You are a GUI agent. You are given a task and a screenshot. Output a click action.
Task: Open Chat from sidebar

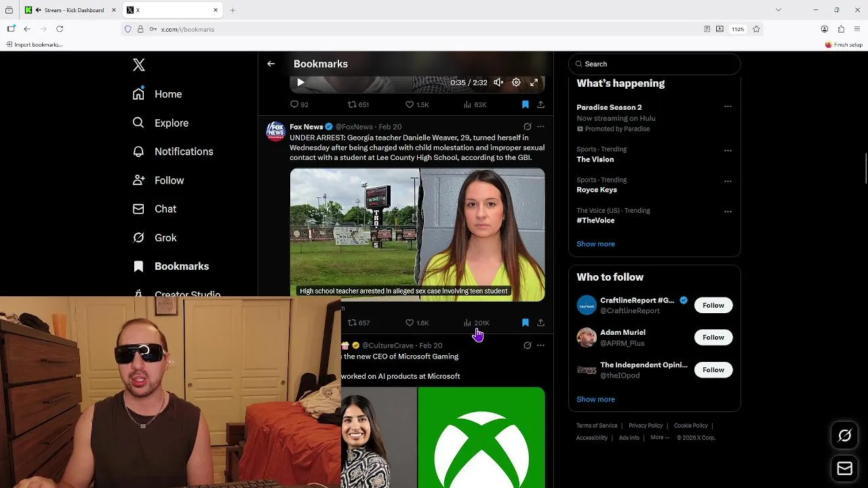pyautogui.click(x=155, y=209)
